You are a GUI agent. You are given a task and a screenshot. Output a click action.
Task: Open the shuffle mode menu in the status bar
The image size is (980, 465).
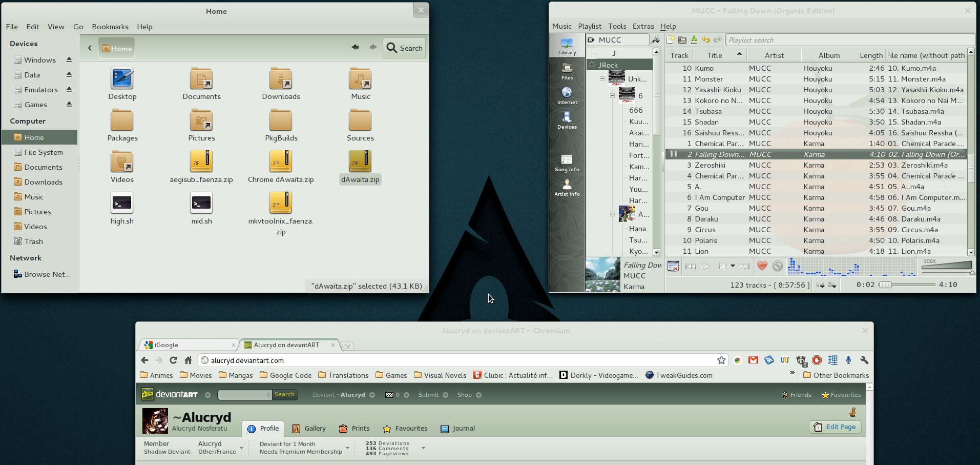point(832,285)
